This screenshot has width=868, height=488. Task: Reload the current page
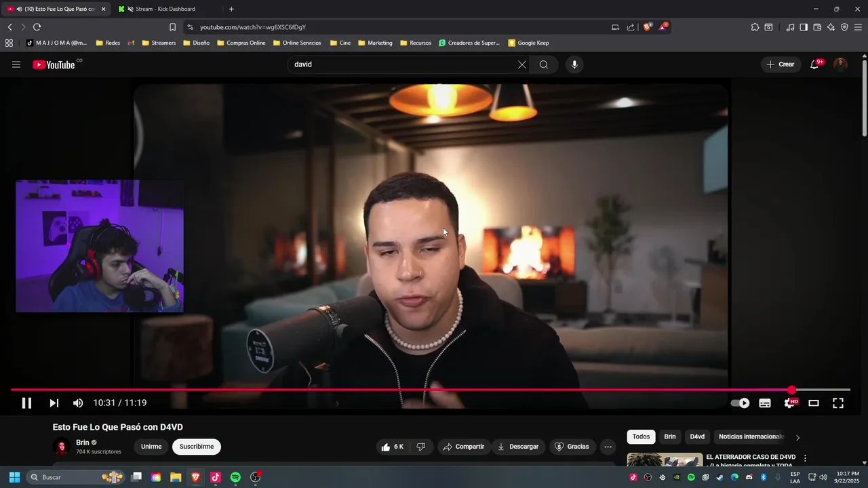37,27
